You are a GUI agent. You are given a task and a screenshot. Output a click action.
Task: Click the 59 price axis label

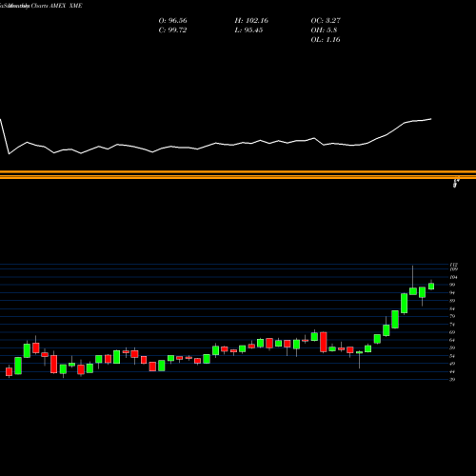(452, 347)
